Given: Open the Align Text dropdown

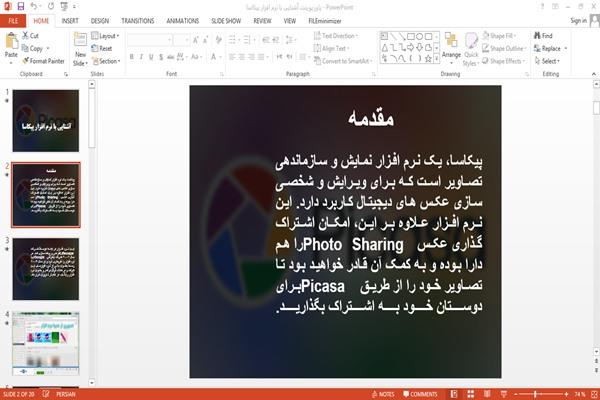Looking at the screenshot, I should [331, 48].
